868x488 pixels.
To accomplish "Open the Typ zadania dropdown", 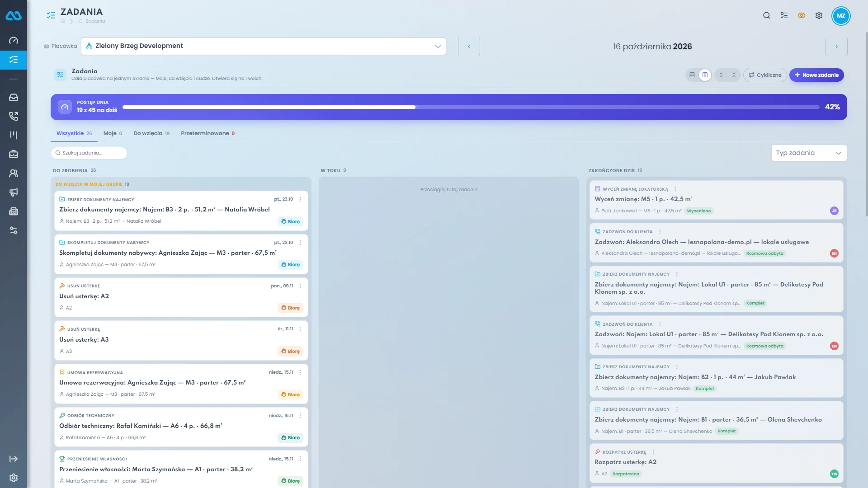I will [809, 153].
